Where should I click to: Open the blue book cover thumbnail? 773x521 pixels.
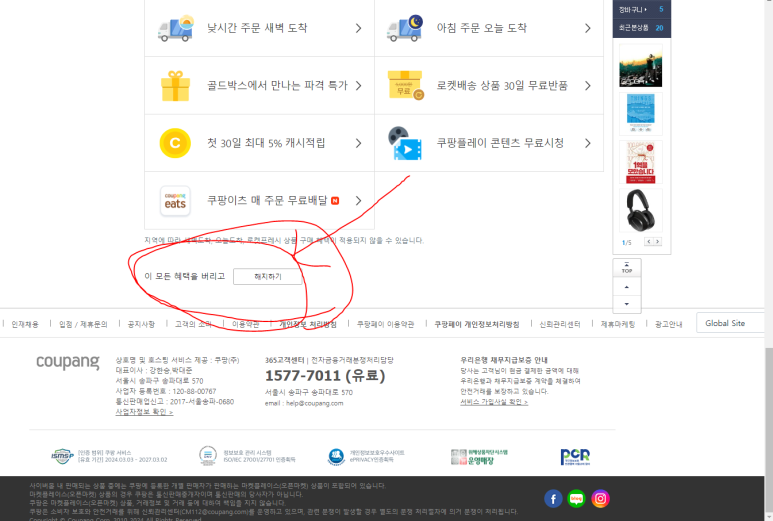click(641, 113)
